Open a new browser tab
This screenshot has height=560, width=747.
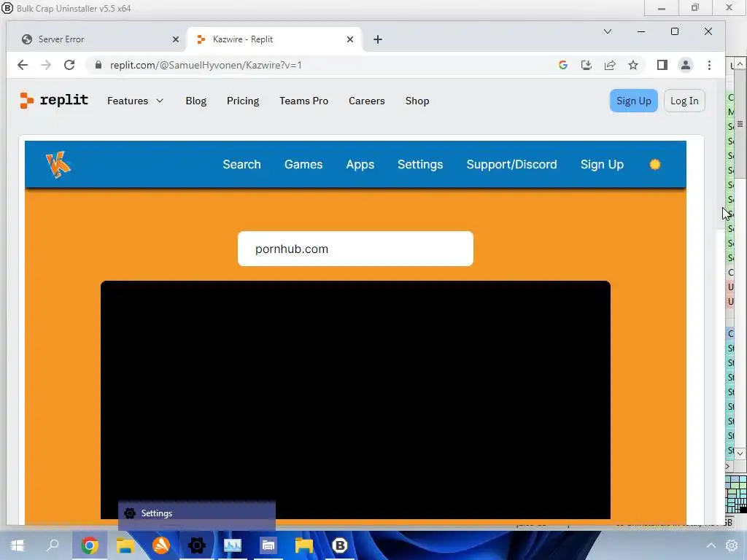tap(378, 39)
